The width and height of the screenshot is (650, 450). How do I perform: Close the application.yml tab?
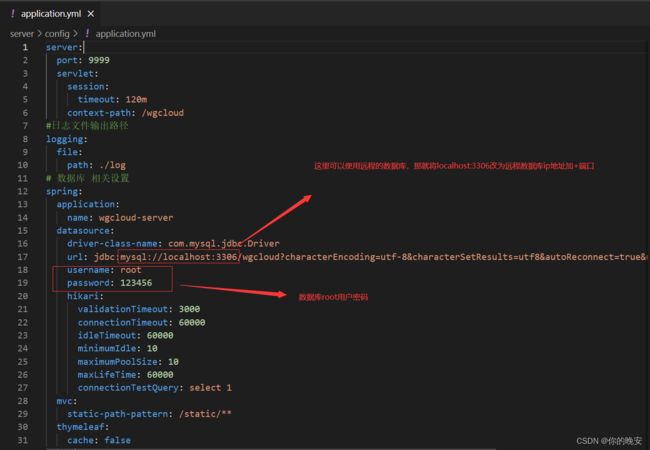(x=91, y=14)
